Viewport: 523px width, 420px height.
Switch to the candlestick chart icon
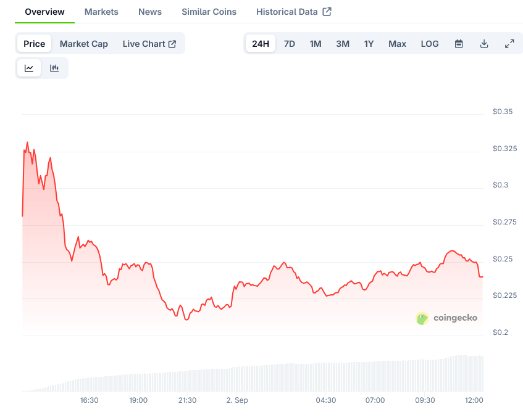pyautogui.click(x=54, y=68)
